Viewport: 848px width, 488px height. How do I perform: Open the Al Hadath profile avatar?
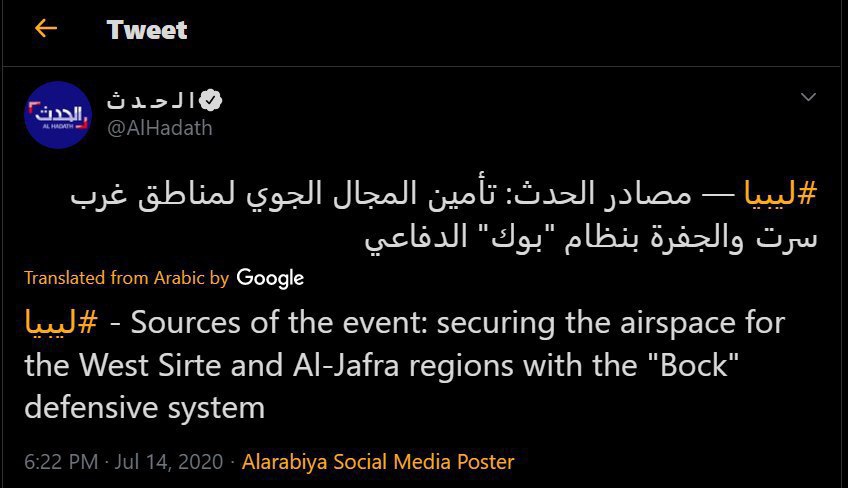pos(58,114)
